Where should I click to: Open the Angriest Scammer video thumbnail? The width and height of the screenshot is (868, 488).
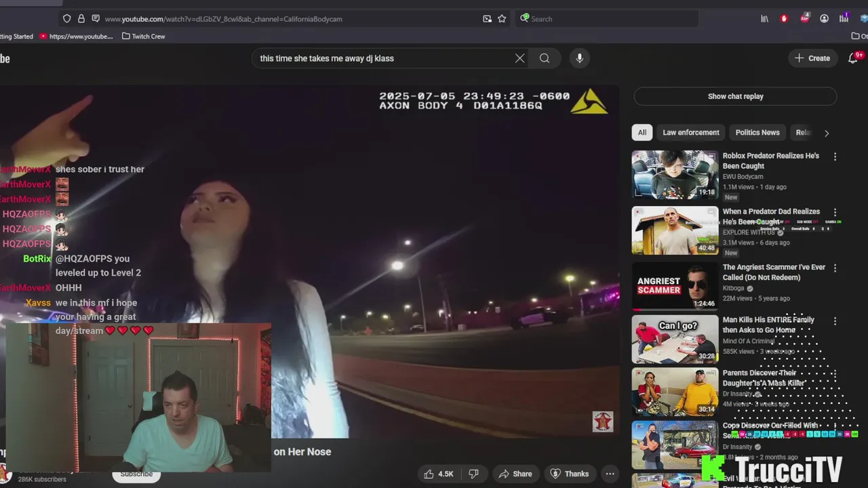click(675, 286)
